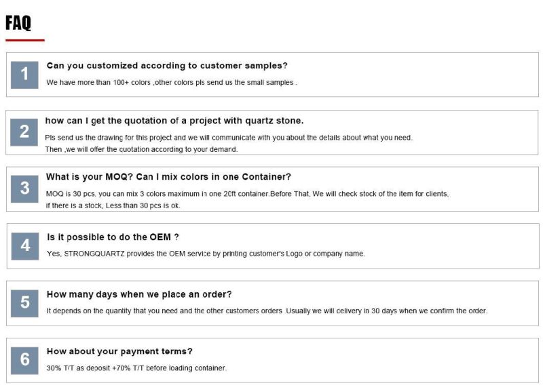Click answer about delivery in 30 days
Image resolution: width=543 pixels, height=392 pixels.
click(x=267, y=311)
